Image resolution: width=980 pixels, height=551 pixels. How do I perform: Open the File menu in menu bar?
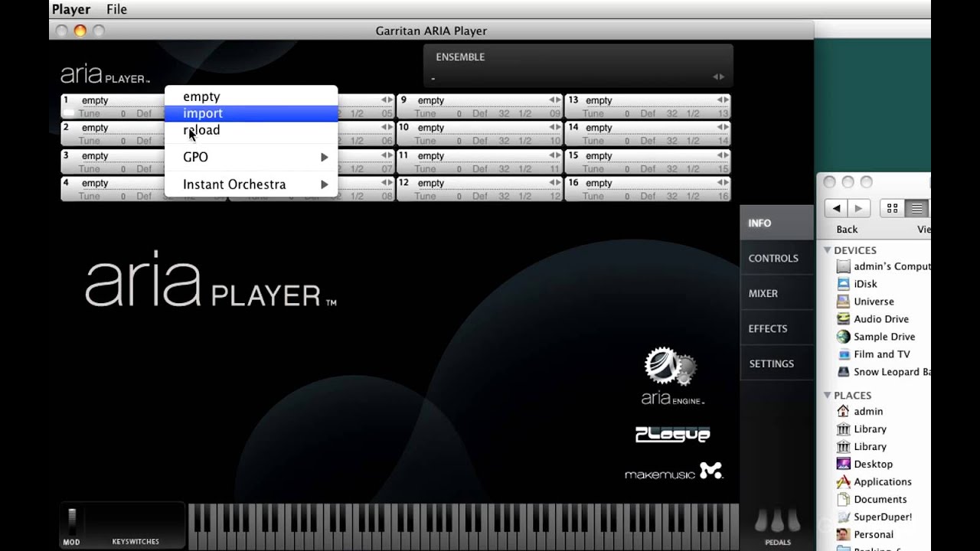coord(116,9)
